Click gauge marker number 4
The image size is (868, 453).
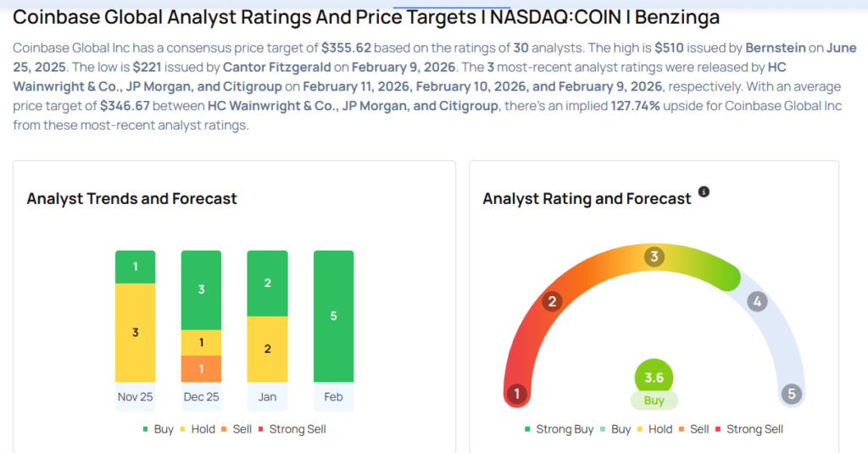coord(758,301)
